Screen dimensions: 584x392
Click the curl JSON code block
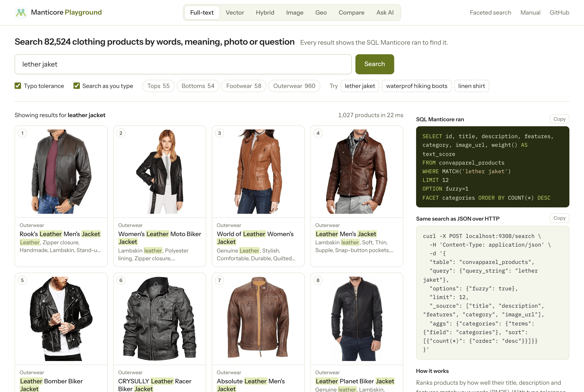coord(493,292)
